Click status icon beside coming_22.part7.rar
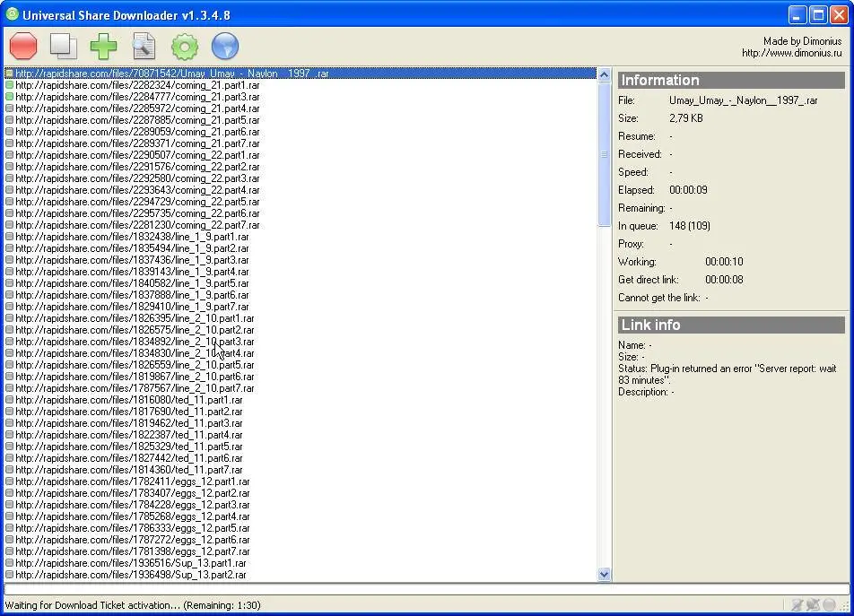This screenshot has width=854, height=616. click(x=9, y=225)
